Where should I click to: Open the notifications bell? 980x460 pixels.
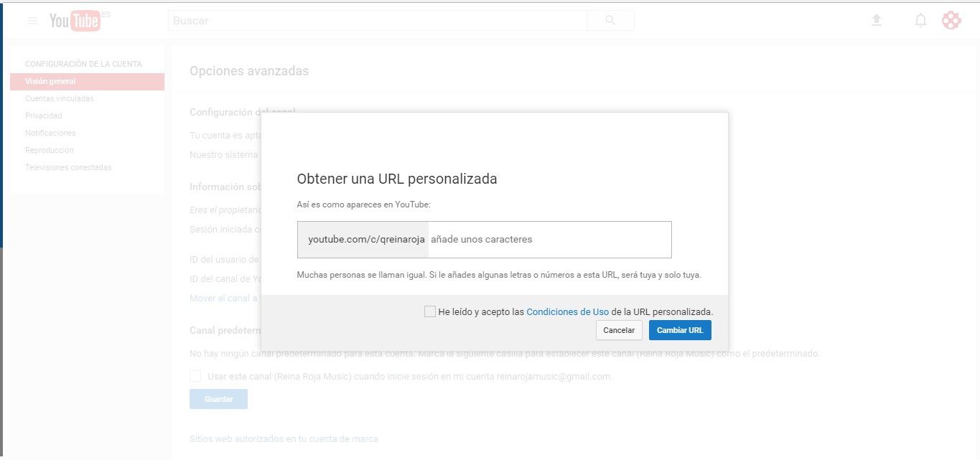pyautogui.click(x=920, y=21)
